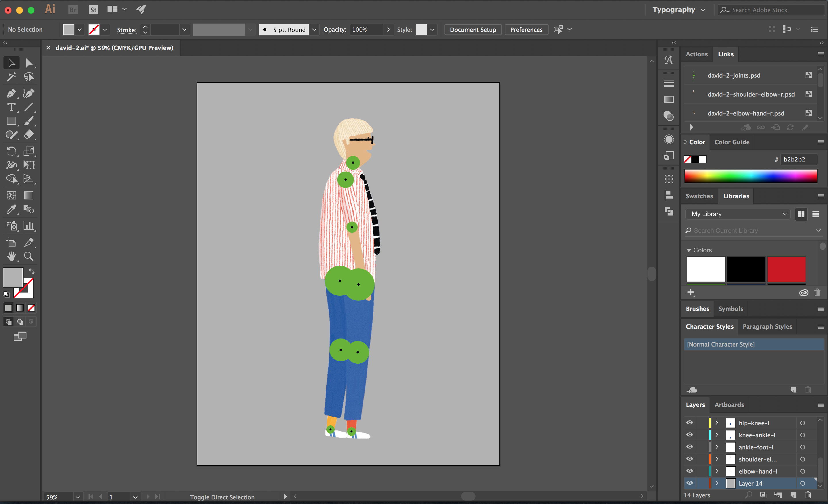Screen dimensions: 828x504
Task: Activate the Eyedropper tool
Action: [11, 209]
